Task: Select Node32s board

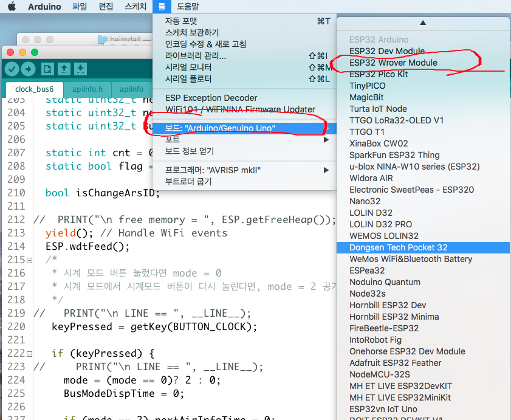Action: pos(423,294)
